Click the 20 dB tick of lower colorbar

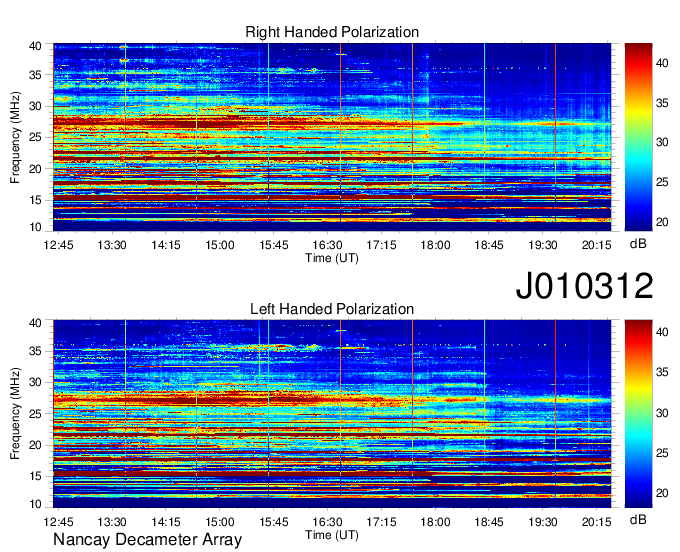pyautogui.click(x=662, y=493)
